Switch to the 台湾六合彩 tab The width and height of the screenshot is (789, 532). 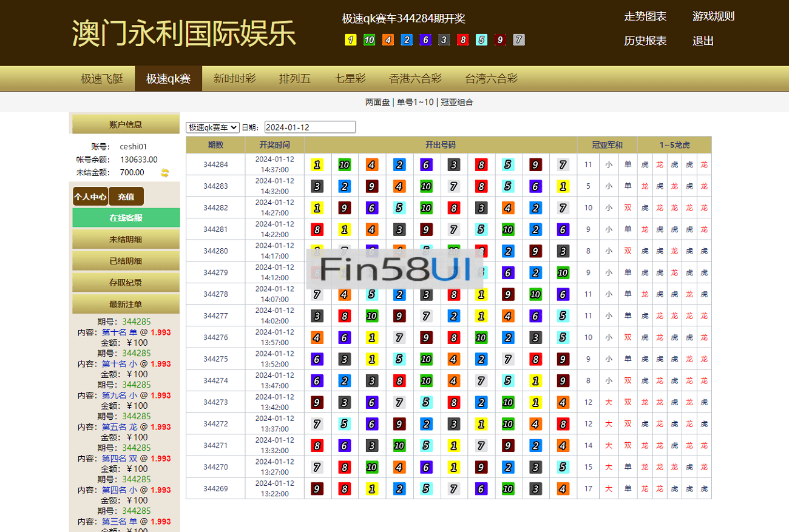point(490,78)
